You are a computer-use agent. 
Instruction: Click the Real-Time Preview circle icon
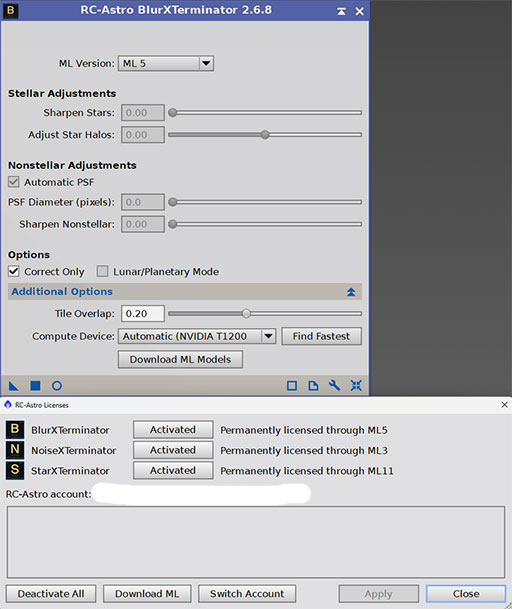point(57,386)
